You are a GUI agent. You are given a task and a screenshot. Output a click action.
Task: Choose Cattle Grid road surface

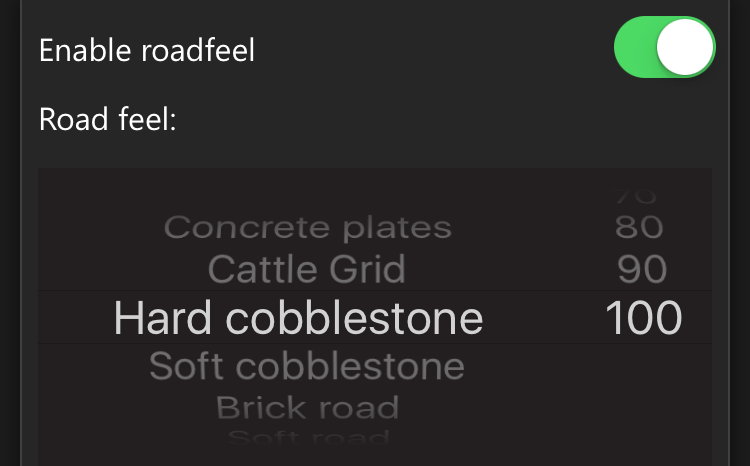click(x=307, y=269)
